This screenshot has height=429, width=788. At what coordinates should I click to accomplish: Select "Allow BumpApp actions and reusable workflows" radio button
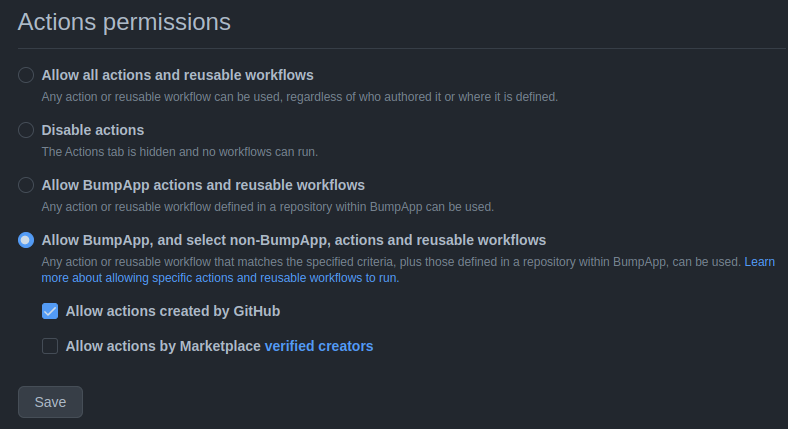pos(26,185)
